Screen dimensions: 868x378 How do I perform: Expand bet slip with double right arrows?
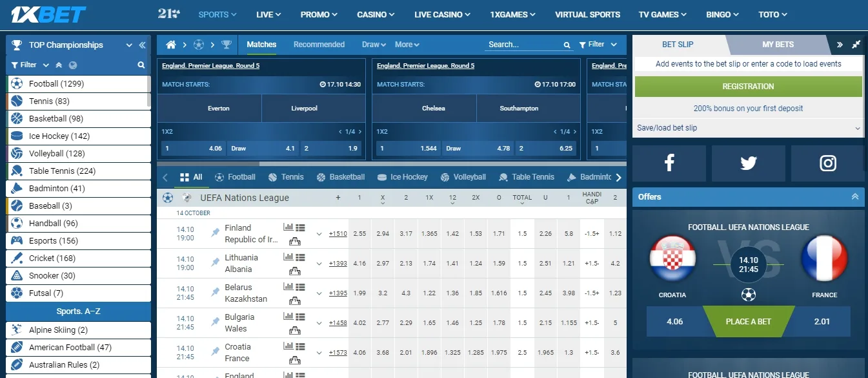(x=840, y=45)
